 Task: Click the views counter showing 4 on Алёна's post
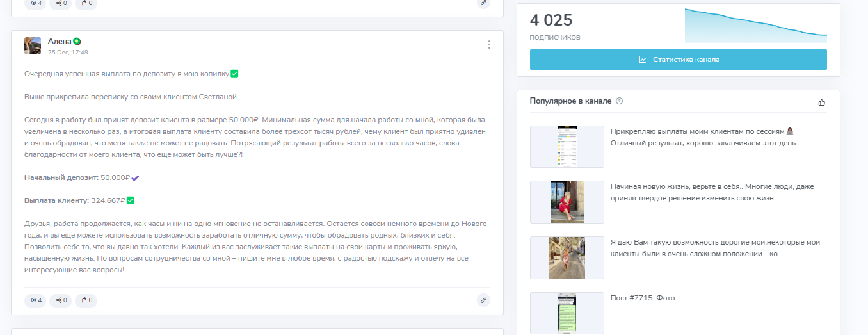pos(35,300)
